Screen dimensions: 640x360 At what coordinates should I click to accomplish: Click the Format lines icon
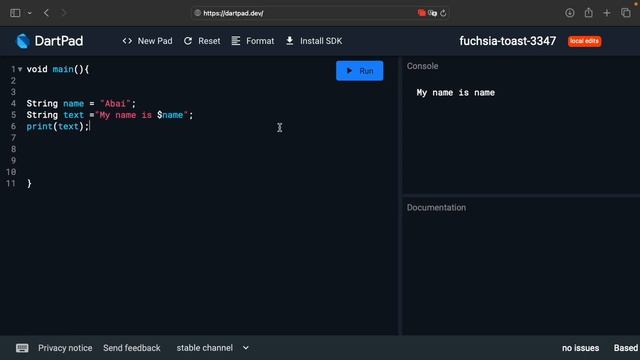(236, 41)
